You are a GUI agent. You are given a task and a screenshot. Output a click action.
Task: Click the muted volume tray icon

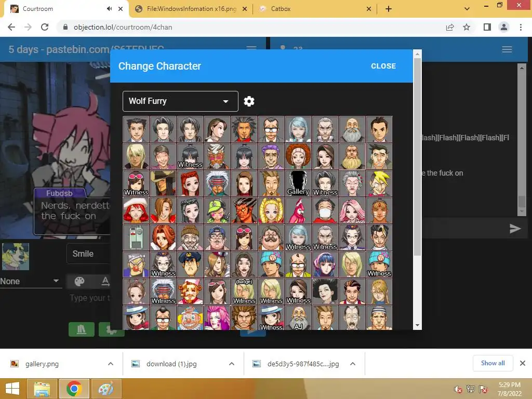458,390
